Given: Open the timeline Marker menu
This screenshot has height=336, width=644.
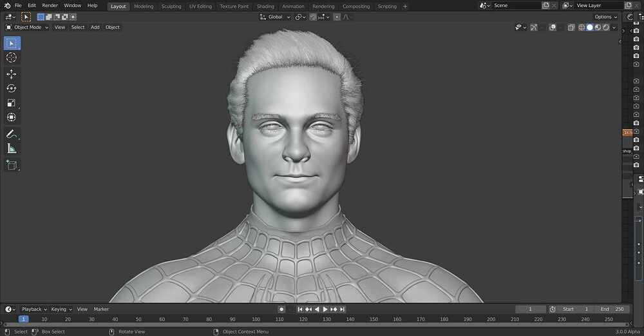Looking at the screenshot, I should point(101,310).
